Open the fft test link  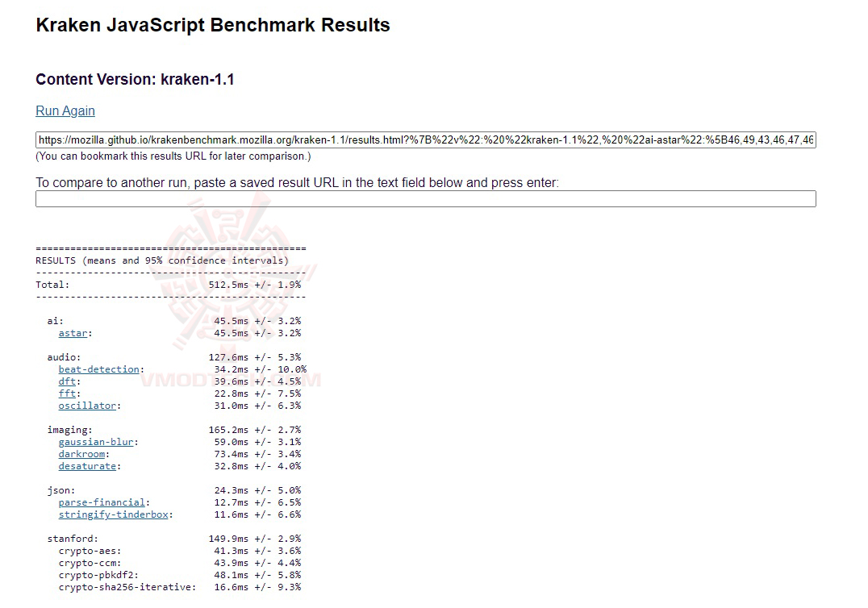point(67,394)
